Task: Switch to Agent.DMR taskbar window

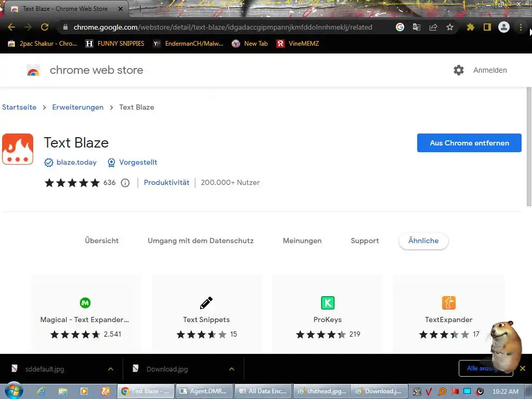Action: [x=205, y=391]
